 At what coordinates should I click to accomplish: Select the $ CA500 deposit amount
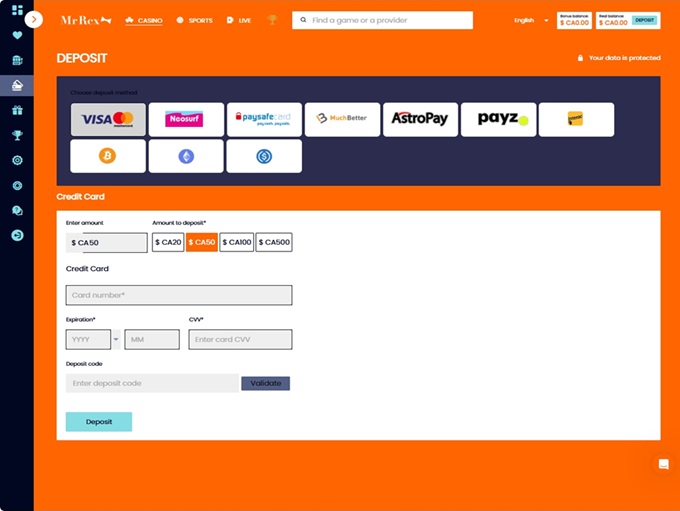274,242
